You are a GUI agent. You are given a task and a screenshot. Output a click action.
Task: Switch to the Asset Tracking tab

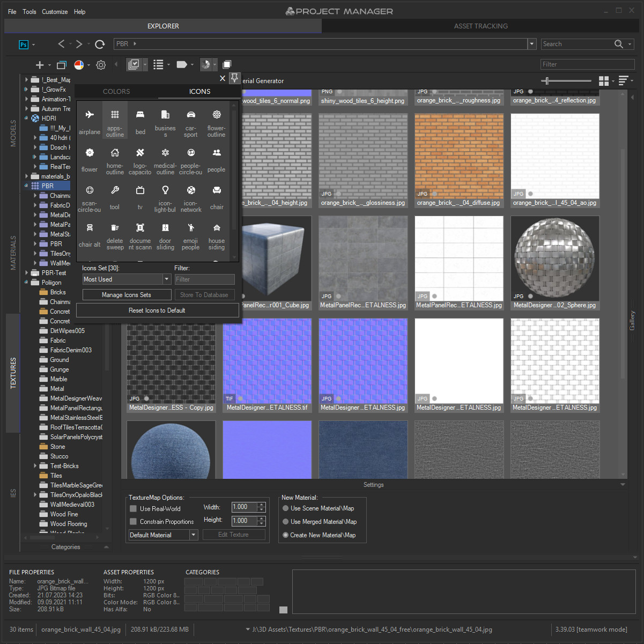click(481, 26)
